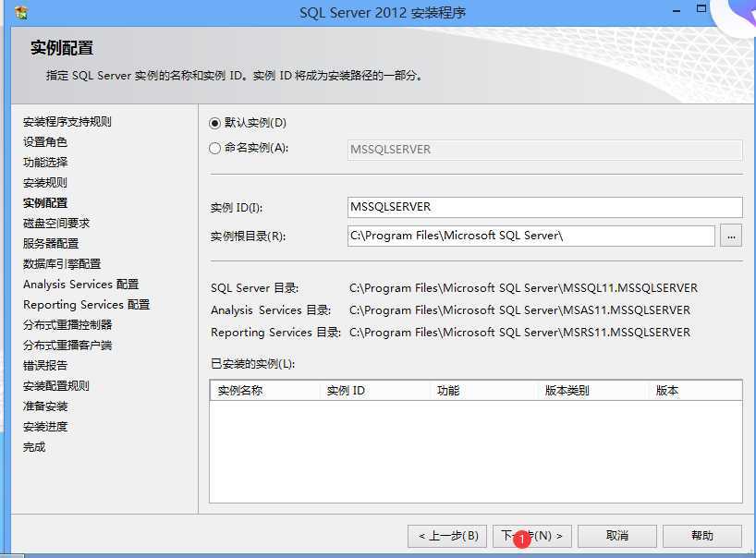
Task: Select the 安装进度 step
Action: [x=45, y=427]
